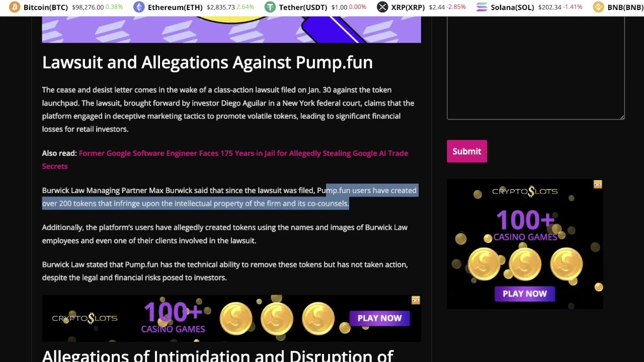The image size is (644, 362).
Task: Open Bitcoin(BTC) ticker label
Action: click(x=46, y=7)
